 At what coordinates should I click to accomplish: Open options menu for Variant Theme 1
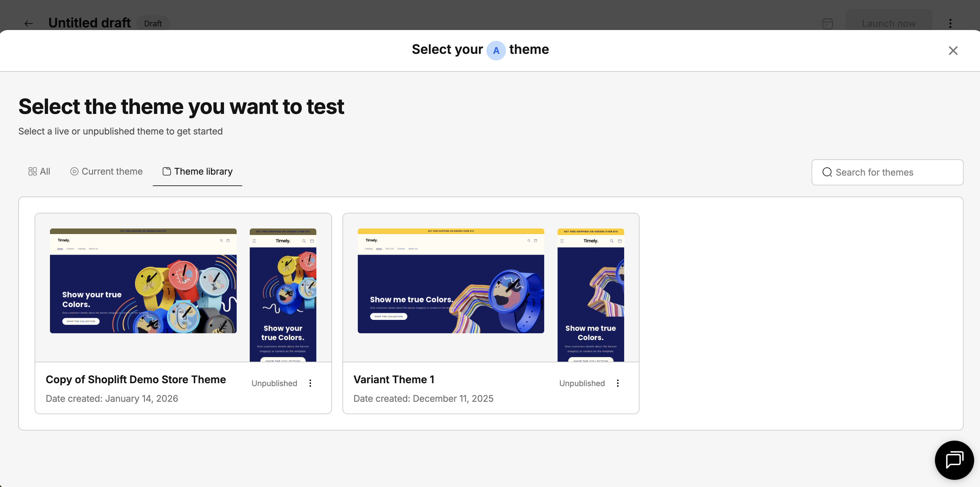point(617,383)
